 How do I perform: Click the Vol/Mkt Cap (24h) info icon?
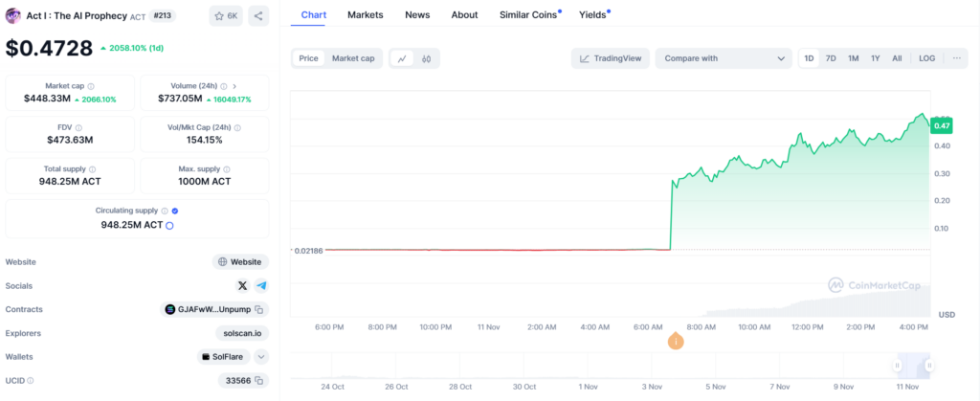point(237,127)
